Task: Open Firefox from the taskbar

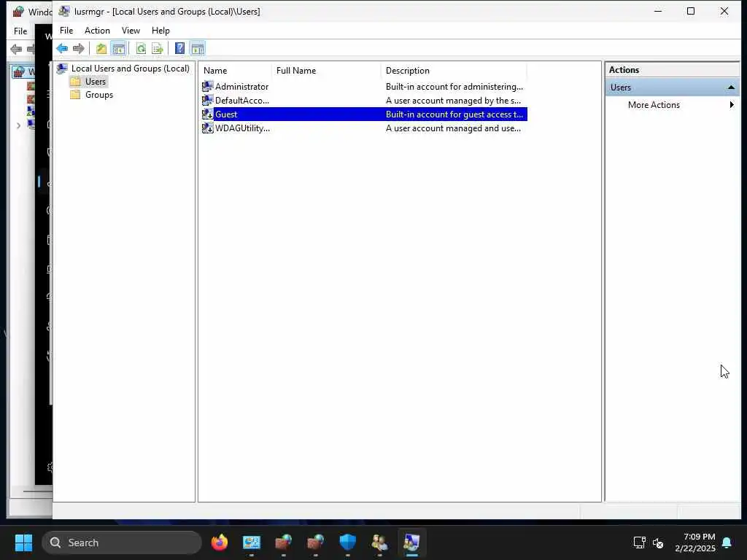Action: [x=220, y=542]
